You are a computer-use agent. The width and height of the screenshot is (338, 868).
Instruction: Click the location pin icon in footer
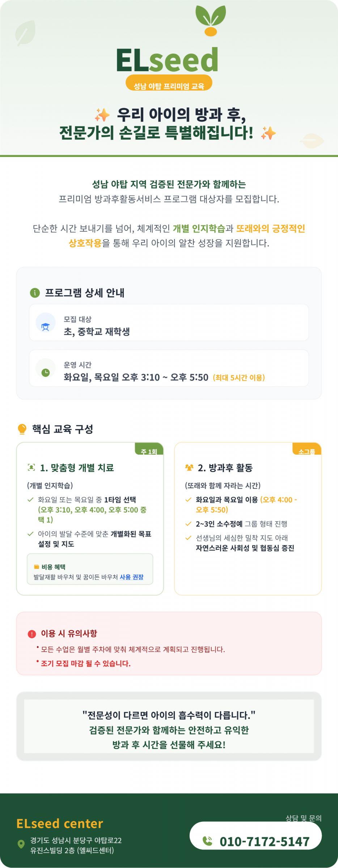coord(21,844)
